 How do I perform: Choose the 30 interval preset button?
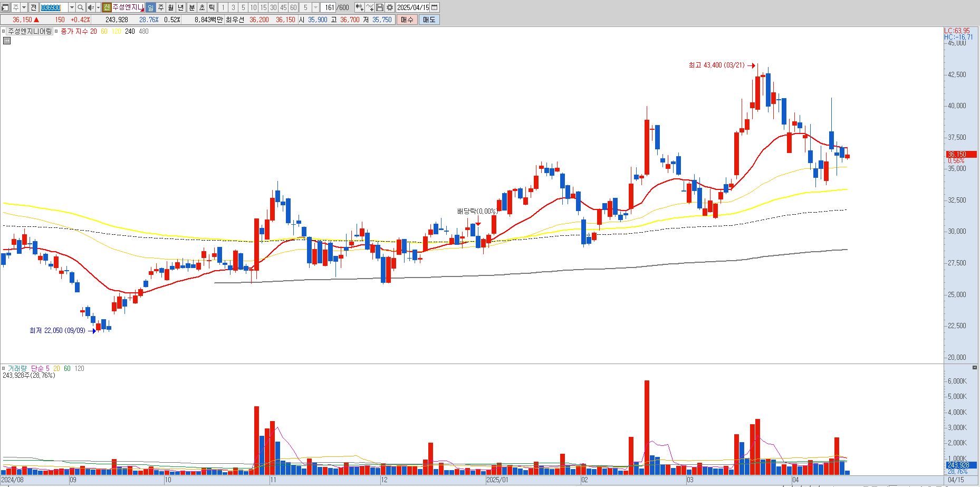[x=273, y=7]
